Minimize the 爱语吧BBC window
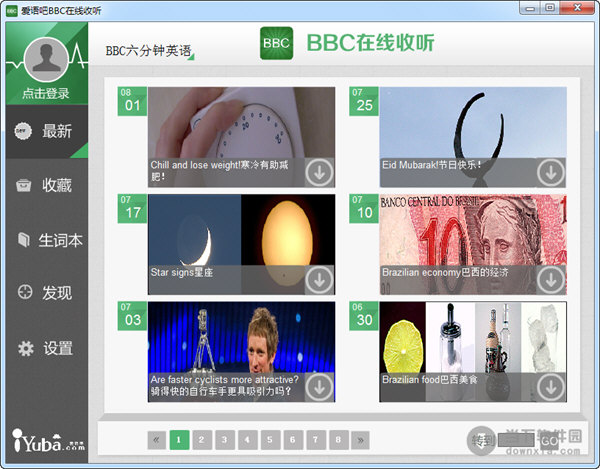 530,8
